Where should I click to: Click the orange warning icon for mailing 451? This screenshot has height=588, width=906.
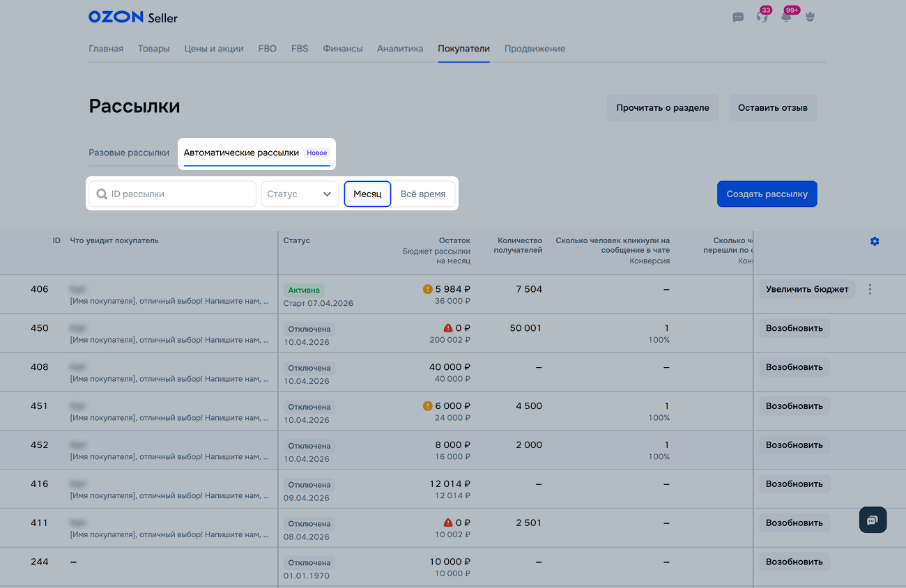428,406
